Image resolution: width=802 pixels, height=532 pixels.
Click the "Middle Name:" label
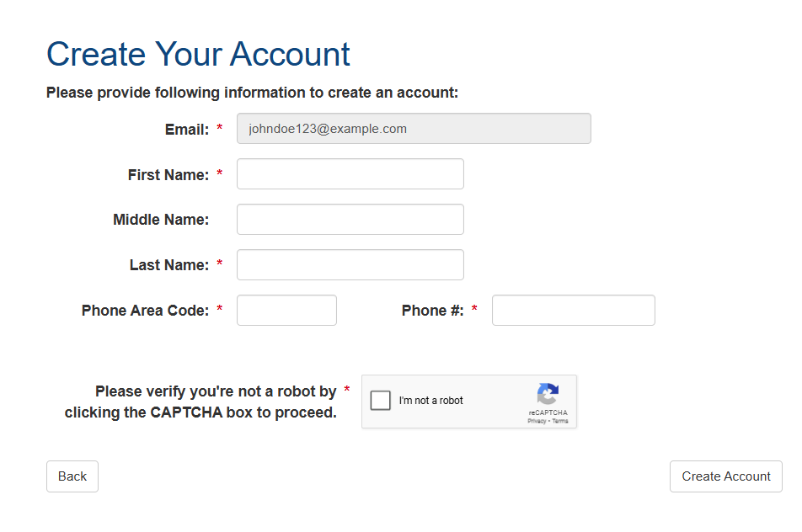(161, 220)
